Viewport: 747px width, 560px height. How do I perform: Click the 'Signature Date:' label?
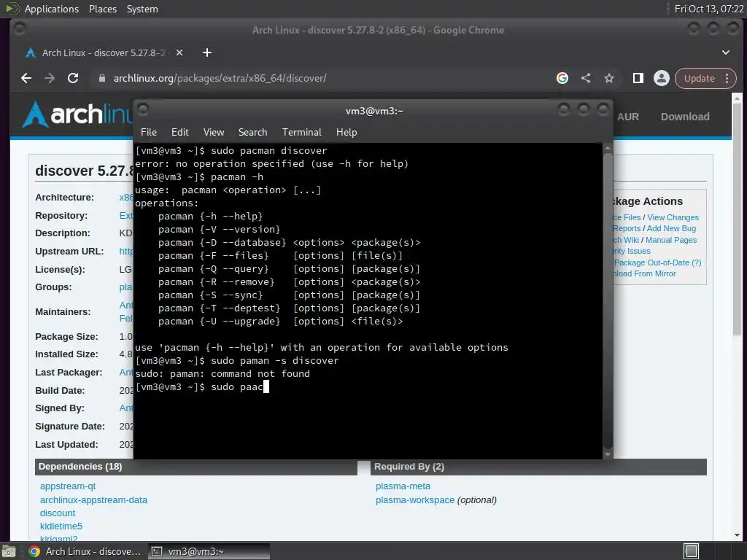pyautogui.click(x=70, y=427)
